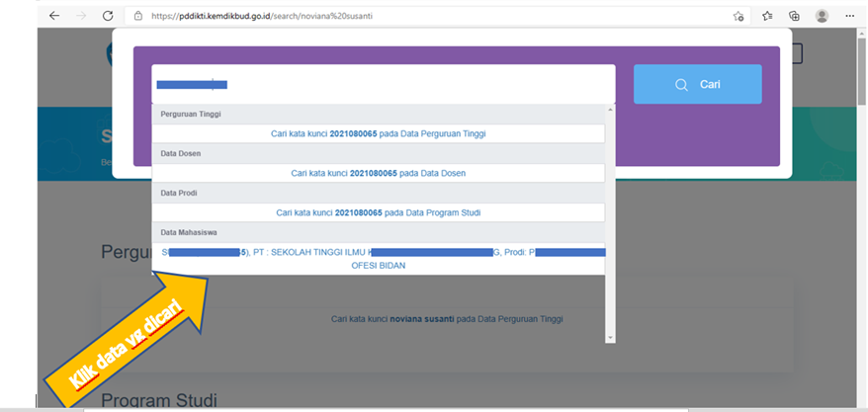Search 2021080065 in Data Program Studi
868x412 pixels.
(x=378, y=212)
